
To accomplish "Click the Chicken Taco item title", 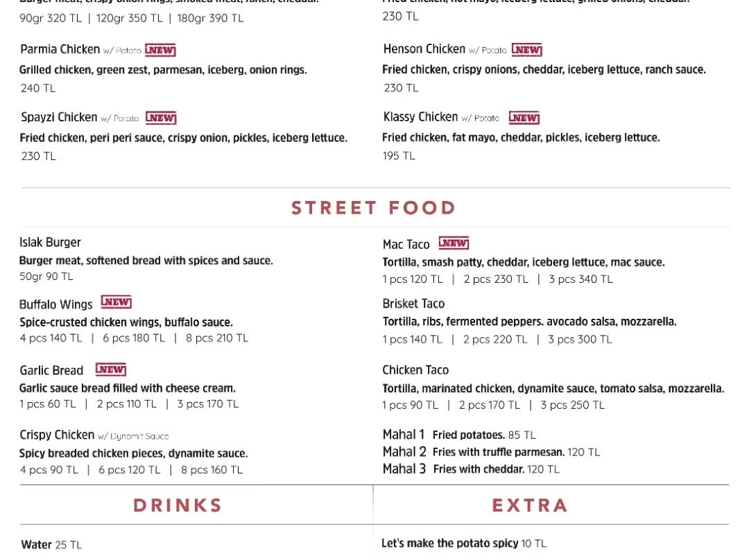I will (415, 370).
